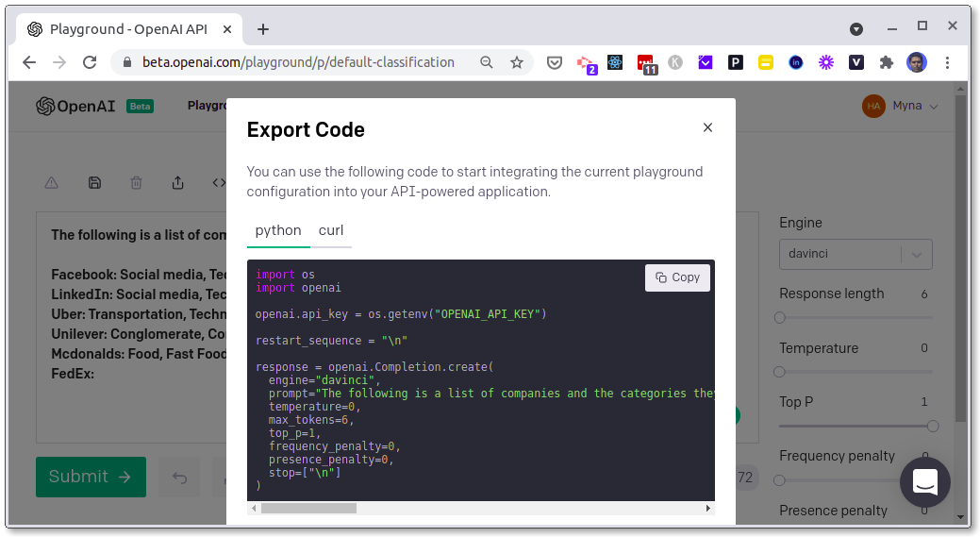Click the purple checkmark extension icon

706,62
